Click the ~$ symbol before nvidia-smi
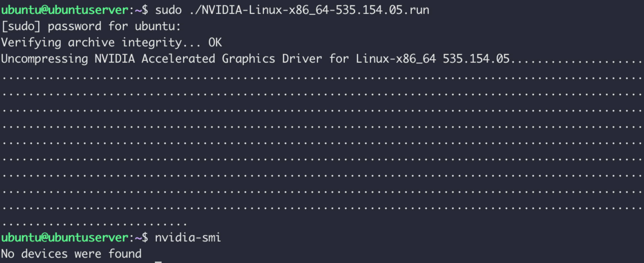Screen dimensions: 644x263 (x=142, y=238)
